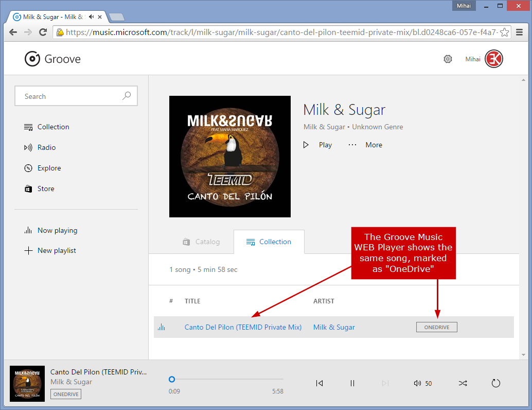
Task: Pause the current song
Action: coord(352,383)
